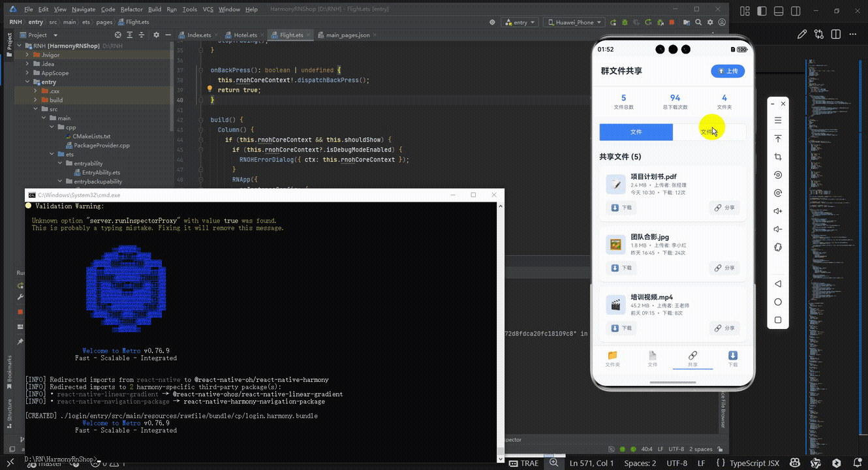Click the intention lightbulb on line 39

pyautogui.click(x=209, y=89)
